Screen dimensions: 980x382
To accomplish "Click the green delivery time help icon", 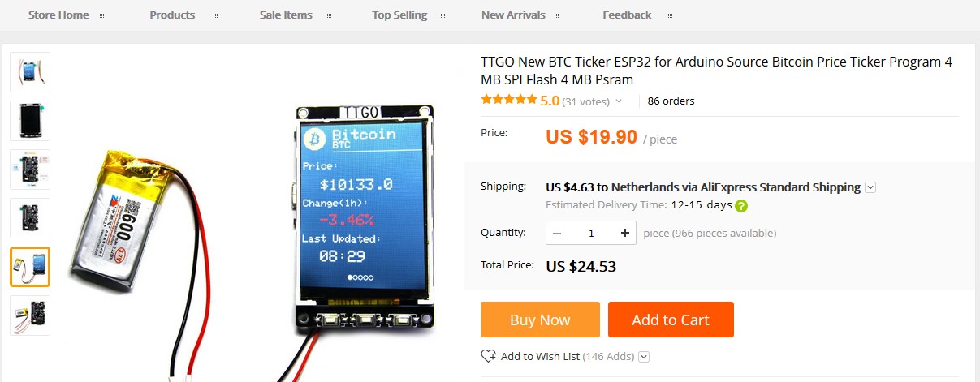I will (x=741, y=205).
